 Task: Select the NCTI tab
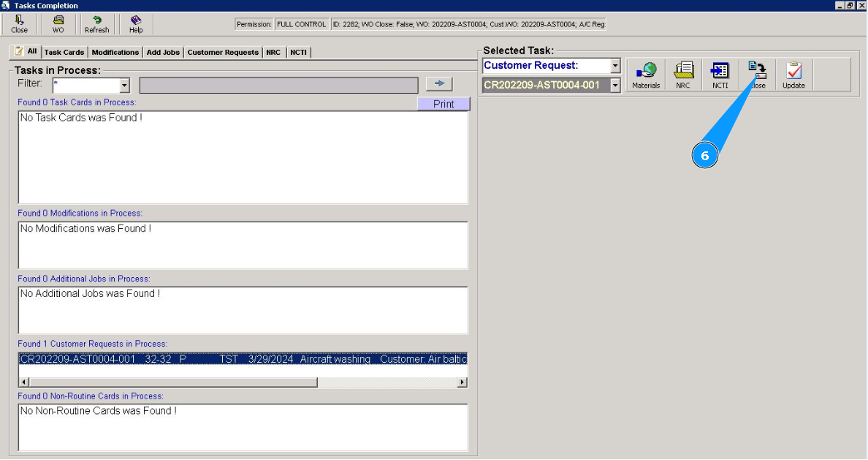pos(298,52)
